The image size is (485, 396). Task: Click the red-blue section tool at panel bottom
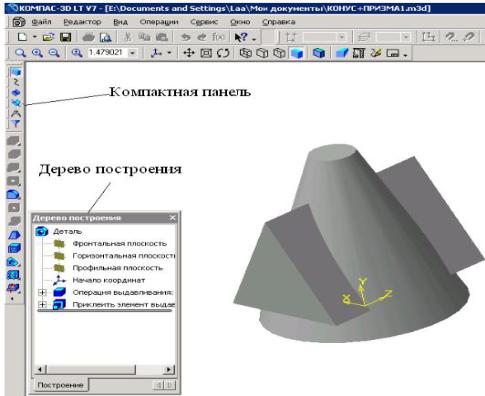14,288
